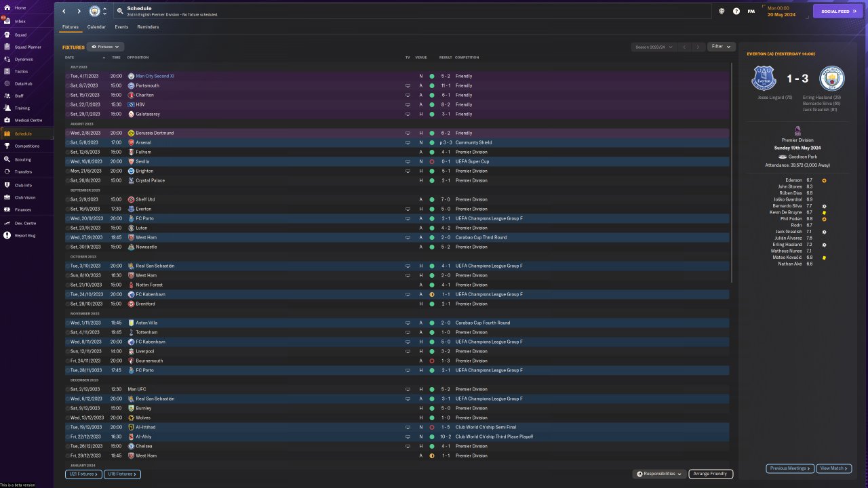This screenshot has height=488, width=868.
Task: Click Ederson in the ratings list
Action: [793, 180]
